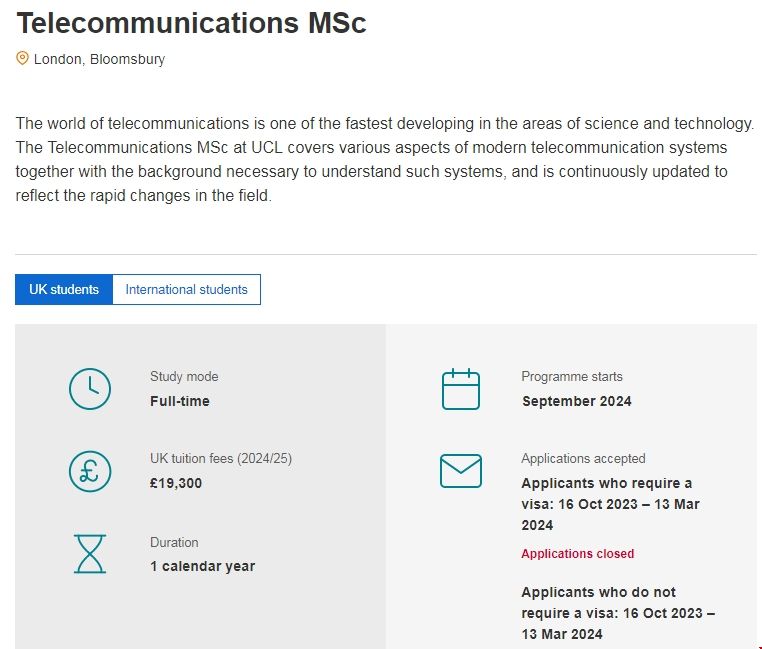Click the pound sign tuition fees icon
This screenshot has width=762, height=649.
(90, 471)
